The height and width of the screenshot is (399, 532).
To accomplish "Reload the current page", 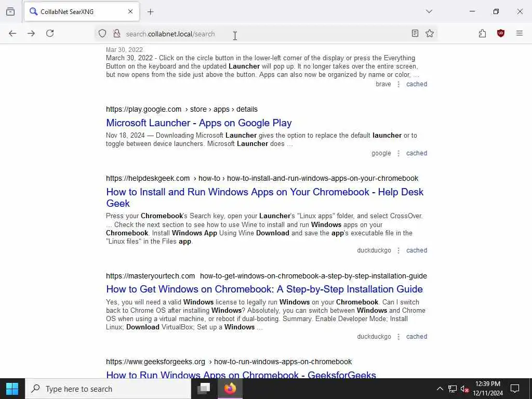I will (50, 33).
